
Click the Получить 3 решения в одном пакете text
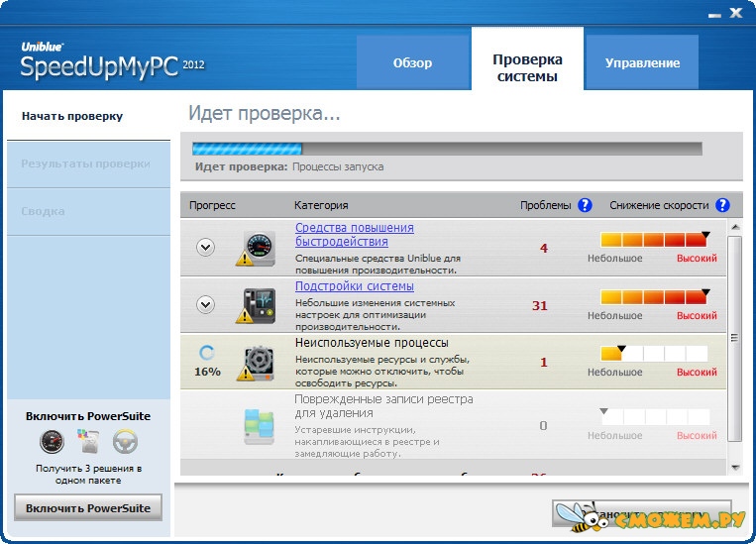click(88, 474)
